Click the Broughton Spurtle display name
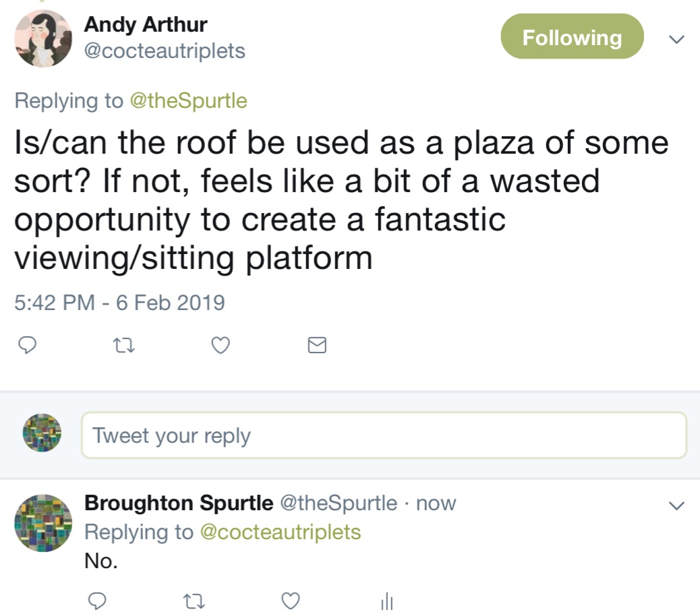This screenshot has width=700, height=616. point(179,503)
